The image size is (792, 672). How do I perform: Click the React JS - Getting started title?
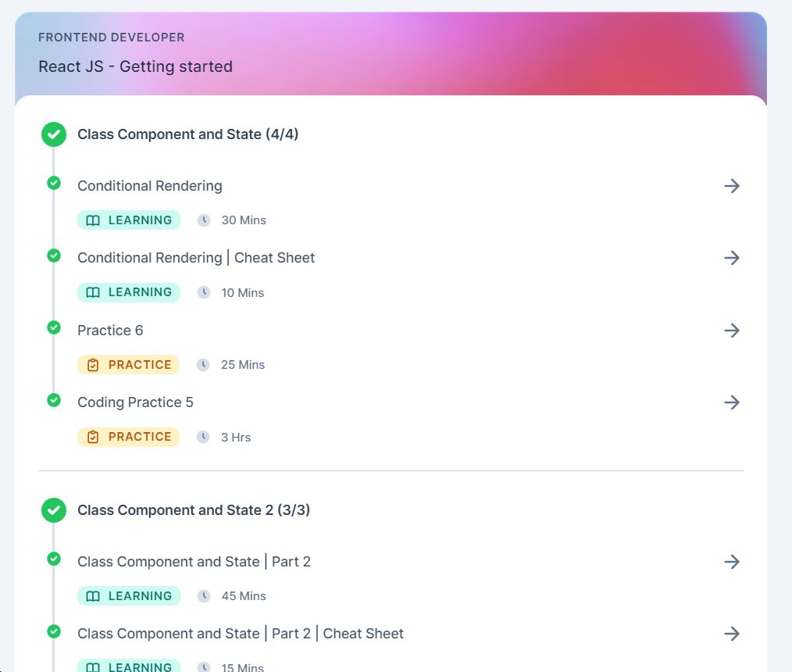(135, 66)
